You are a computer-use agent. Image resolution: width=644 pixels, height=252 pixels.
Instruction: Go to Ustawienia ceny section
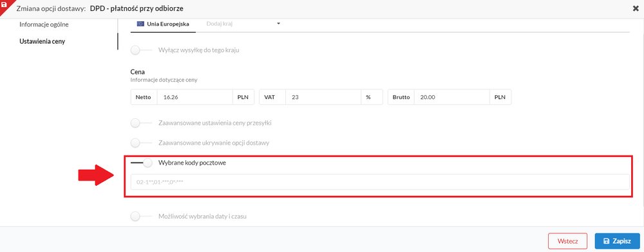click(x=43, y=41)
